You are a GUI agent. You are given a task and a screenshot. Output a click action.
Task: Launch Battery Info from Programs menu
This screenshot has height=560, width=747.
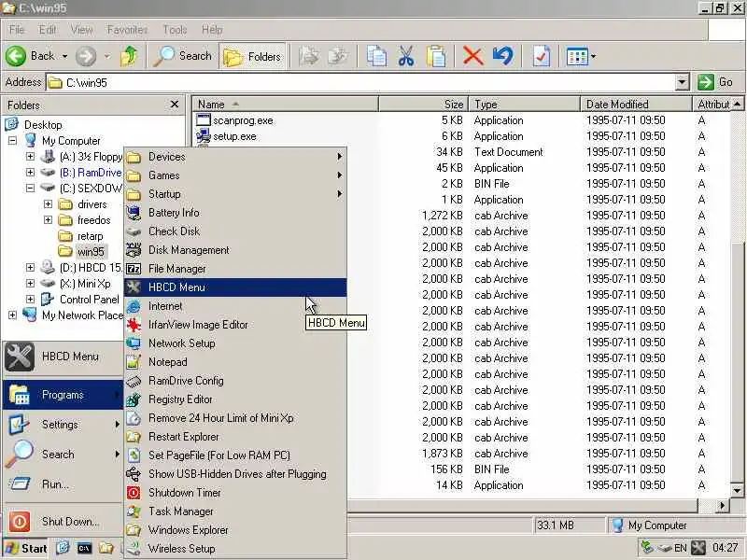235,213
